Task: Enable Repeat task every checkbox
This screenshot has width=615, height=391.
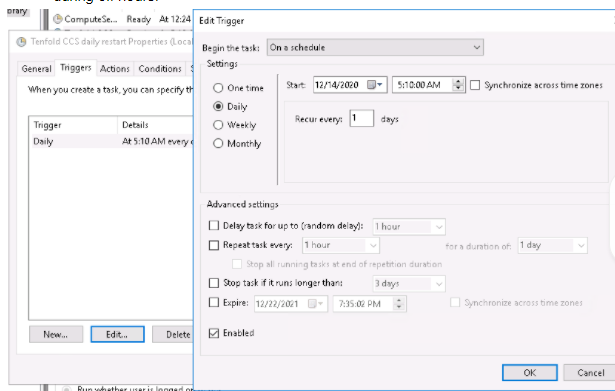Action: 214,245
